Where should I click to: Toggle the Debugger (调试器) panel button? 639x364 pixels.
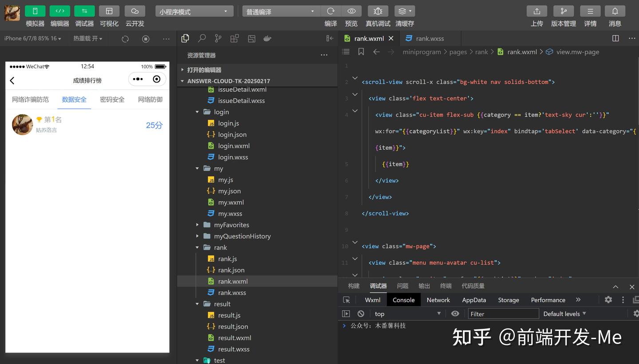pyautogui.click(x=84, y=11)
